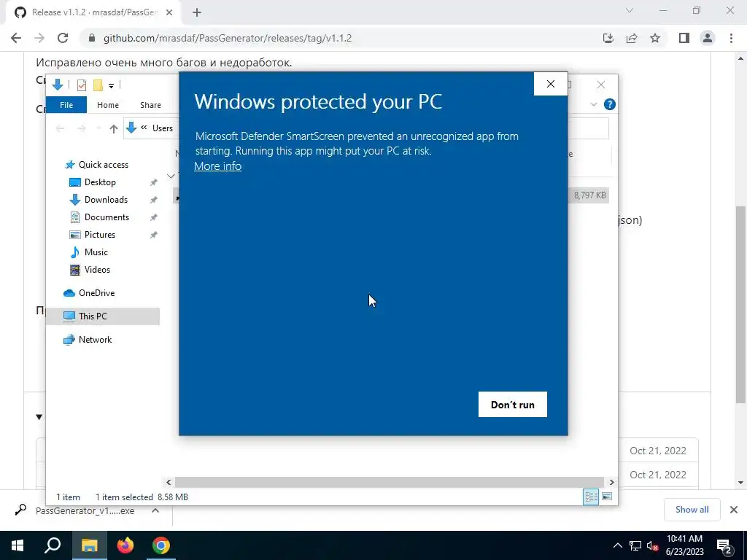Screen dimensions: 747x560
Task: Select Quick access in navigation pane
Action: tap(104, 165)
